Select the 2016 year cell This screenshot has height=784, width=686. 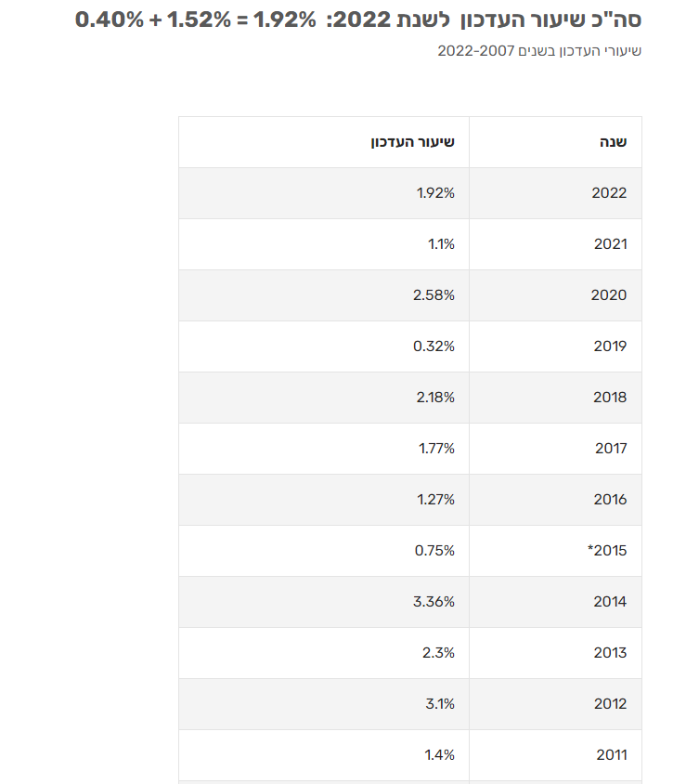coord(610,500)
